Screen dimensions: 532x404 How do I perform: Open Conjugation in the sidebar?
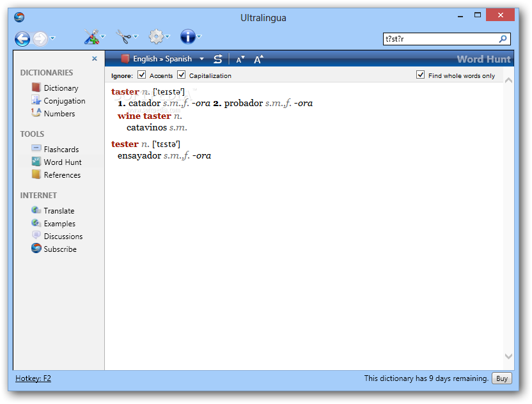coord(65,101)
